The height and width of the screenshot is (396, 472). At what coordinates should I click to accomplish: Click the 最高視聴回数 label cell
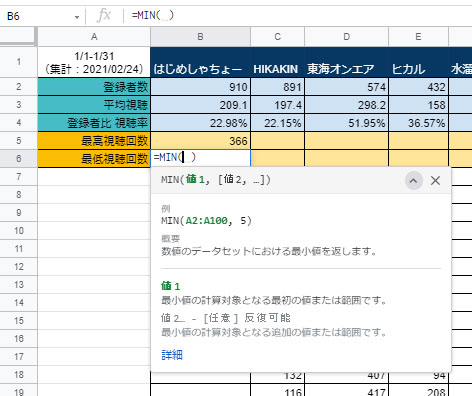(x=94, y=141)
